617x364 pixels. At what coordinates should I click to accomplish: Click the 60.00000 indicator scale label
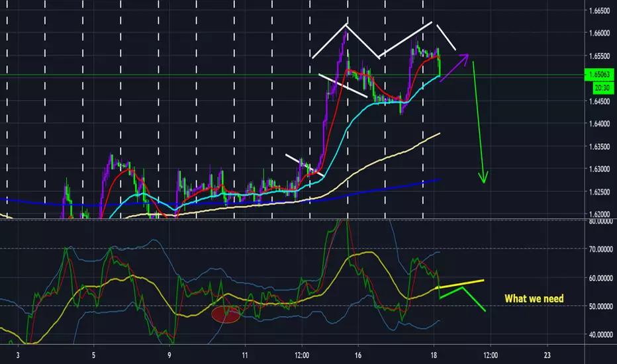click(x=601, y=278)
